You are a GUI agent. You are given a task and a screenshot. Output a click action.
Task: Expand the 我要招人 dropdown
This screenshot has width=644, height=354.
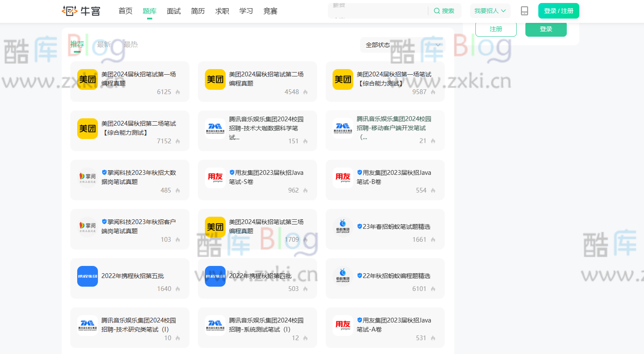point(490,11)
